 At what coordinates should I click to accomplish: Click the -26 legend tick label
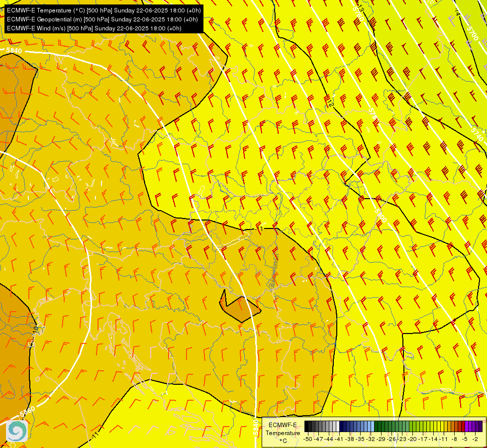coord(391,439)
